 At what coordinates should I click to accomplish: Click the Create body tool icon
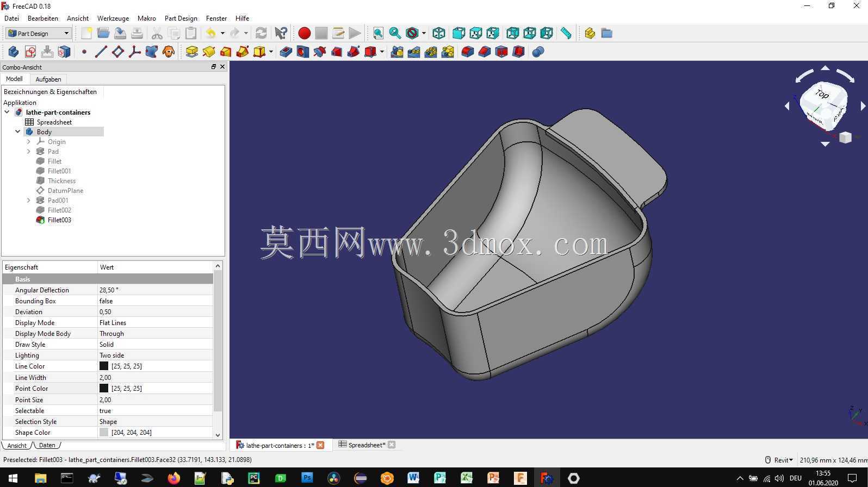(x=14, y=52)
